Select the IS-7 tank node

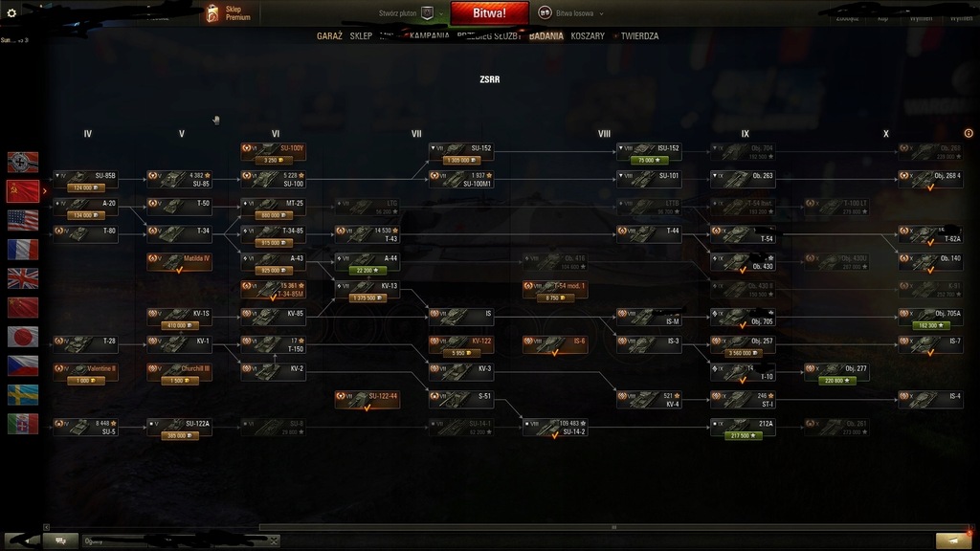pyautogui.click(x=930, y=344)
